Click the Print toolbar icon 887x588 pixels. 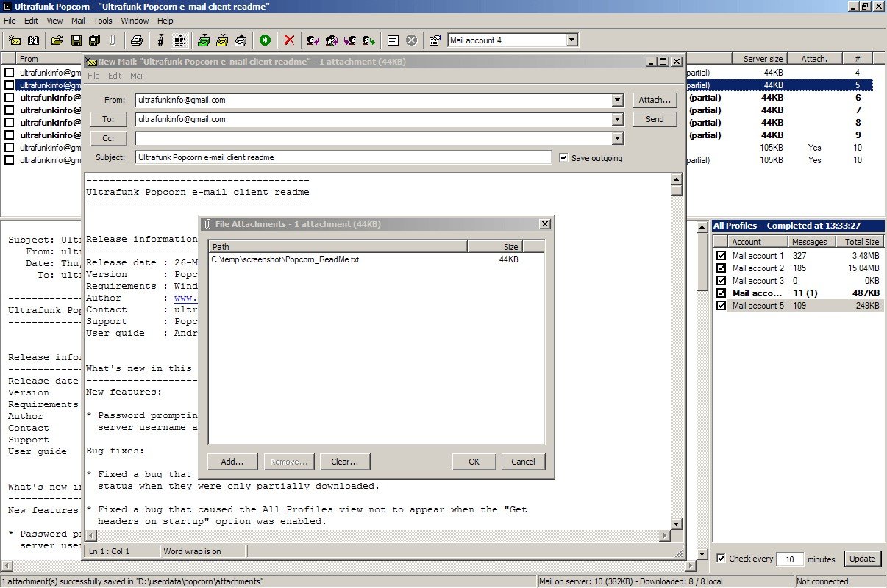(136, 40)
